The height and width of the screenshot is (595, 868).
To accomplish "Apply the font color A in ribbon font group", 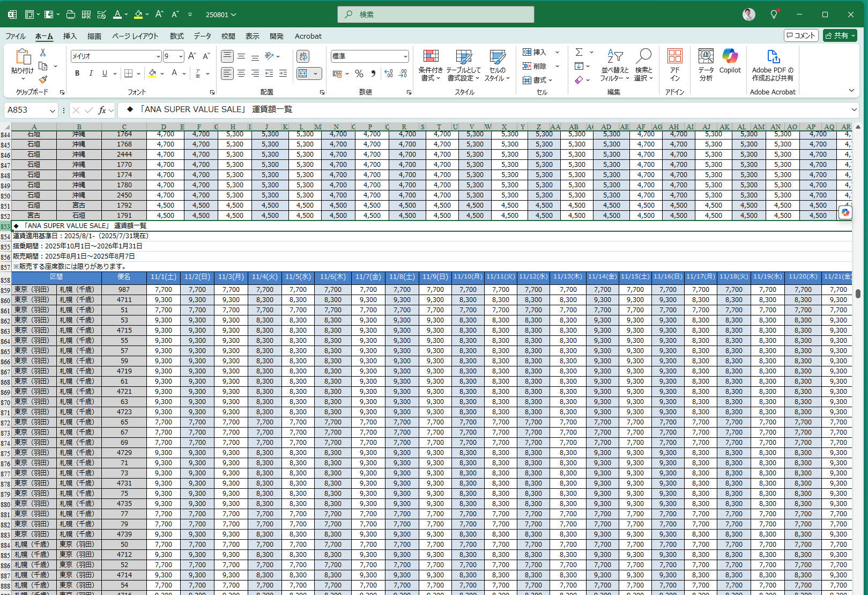I will point(174,73).
